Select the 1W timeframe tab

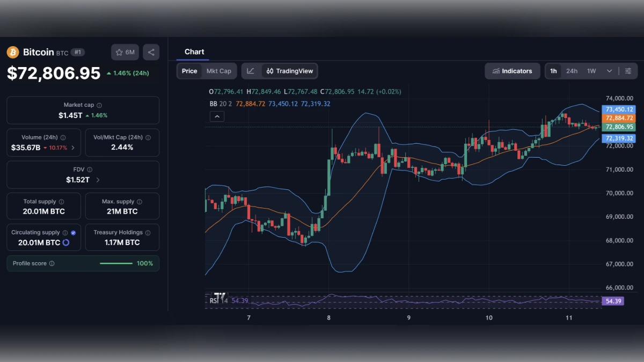[592, 71]
